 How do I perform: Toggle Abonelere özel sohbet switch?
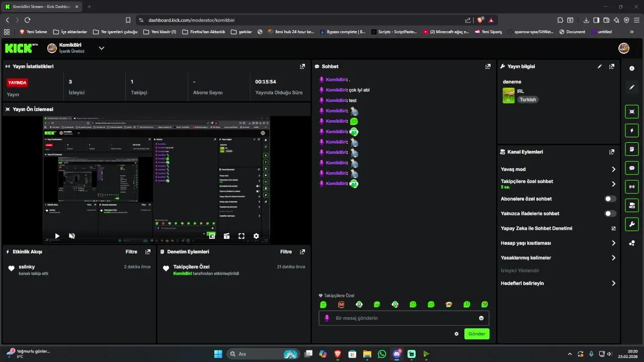tap(610, 199)
